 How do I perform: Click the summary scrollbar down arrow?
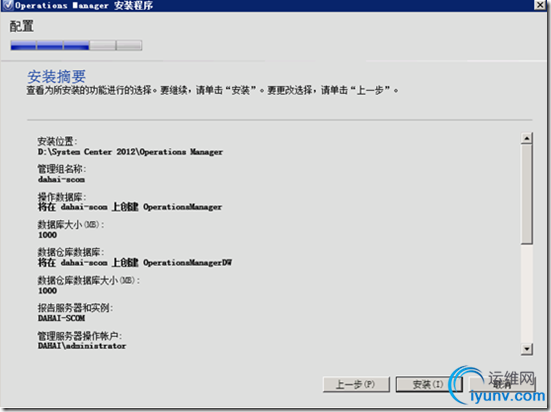[526, 349]
